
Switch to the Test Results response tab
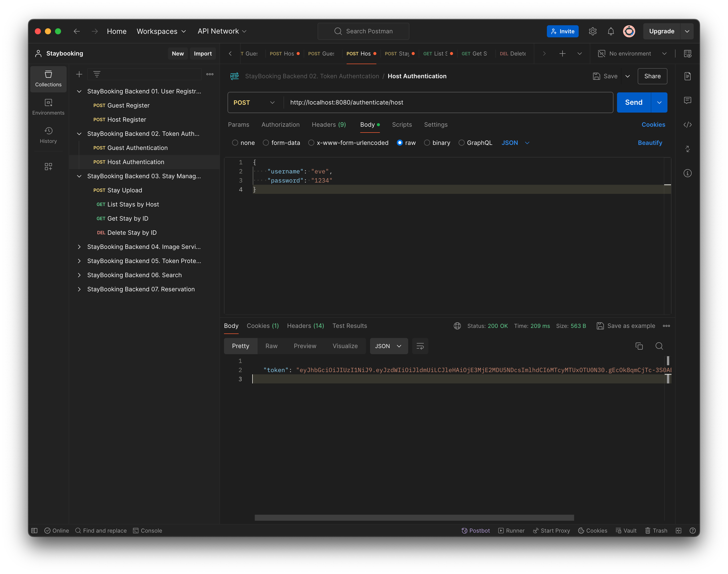pos(349,326)
